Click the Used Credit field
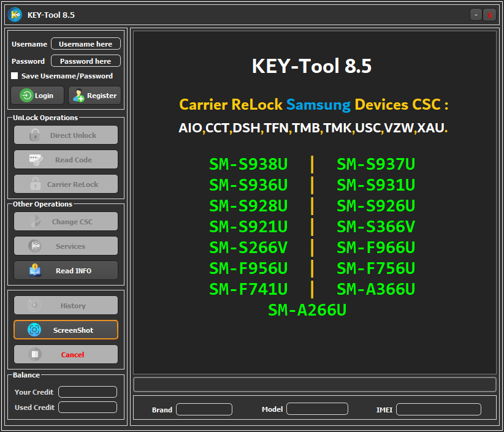 (88, 407)
